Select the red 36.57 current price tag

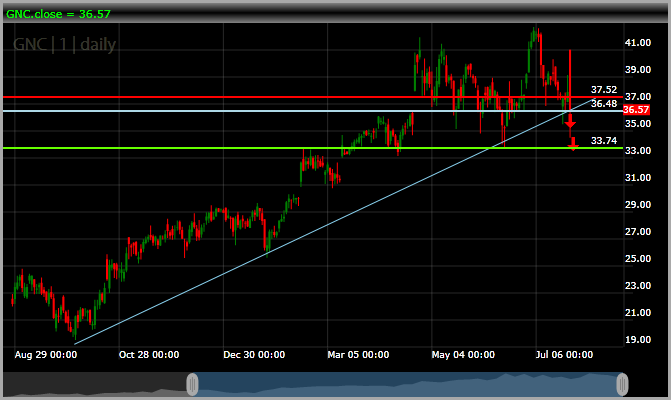(636, 109)
